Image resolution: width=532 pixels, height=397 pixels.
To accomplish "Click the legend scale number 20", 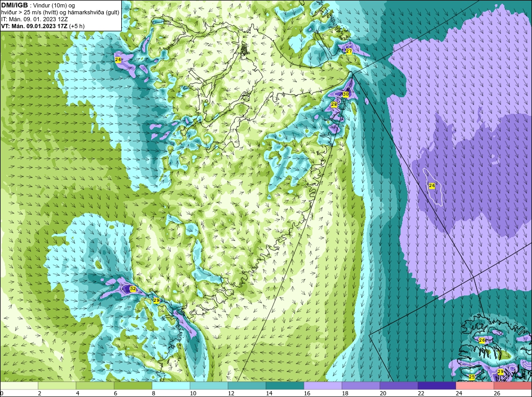I will click(383, 393).
